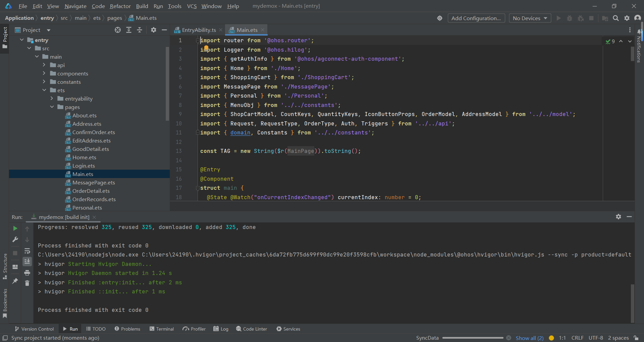644x342 pixels.
Task: Switch to EntryAbility.ts editor tab
Action: coord(199,30)
